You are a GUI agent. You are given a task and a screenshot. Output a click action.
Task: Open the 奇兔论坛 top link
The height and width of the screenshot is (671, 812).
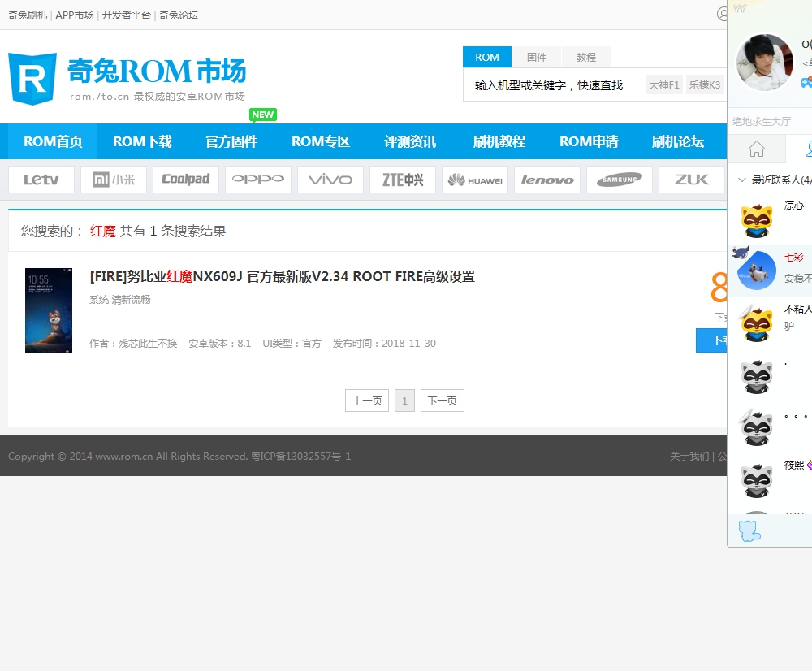click(x=179, y=15)
